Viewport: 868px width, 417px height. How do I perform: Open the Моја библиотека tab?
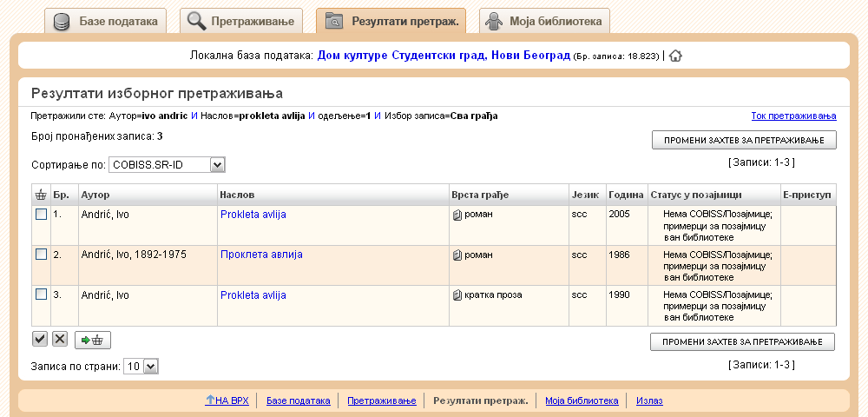[544, 21]
